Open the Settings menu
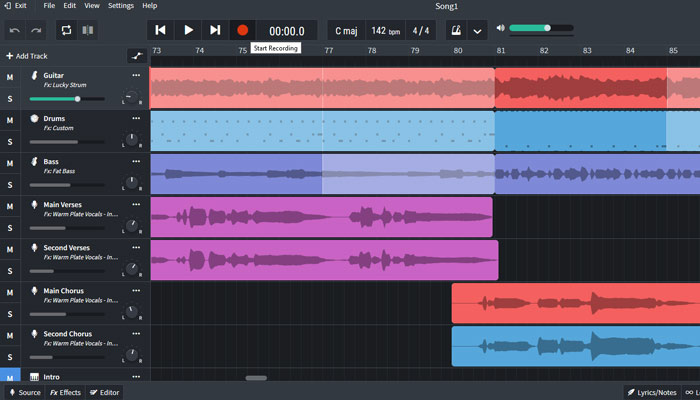Image resolution: width=700 pixels, height=400 pixels. point(120,6)
